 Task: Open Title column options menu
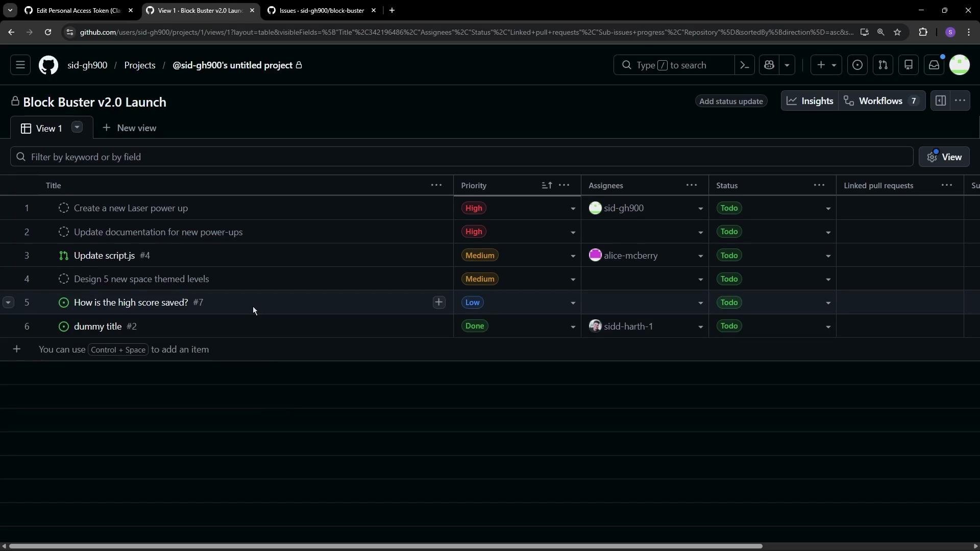(436, 185)
